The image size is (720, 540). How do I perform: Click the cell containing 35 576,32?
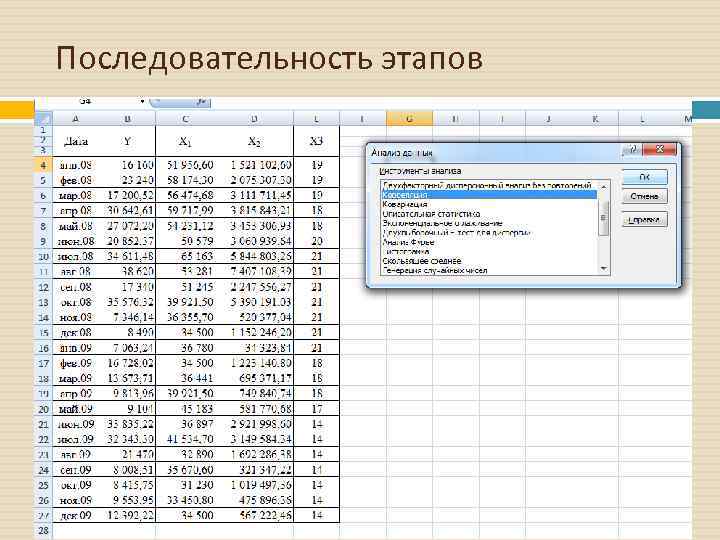pyautogui.click(x=127, y=302)
